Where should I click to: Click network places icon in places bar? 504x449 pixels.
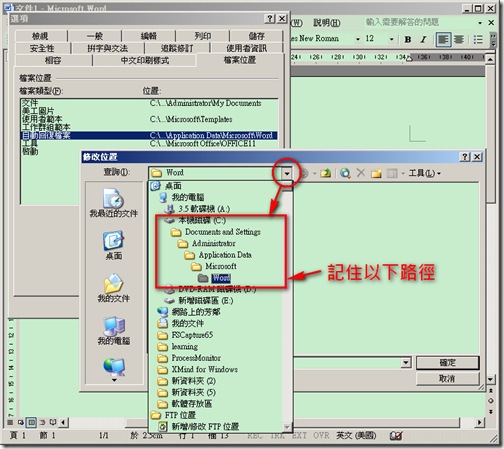click(x=114, y=366)
